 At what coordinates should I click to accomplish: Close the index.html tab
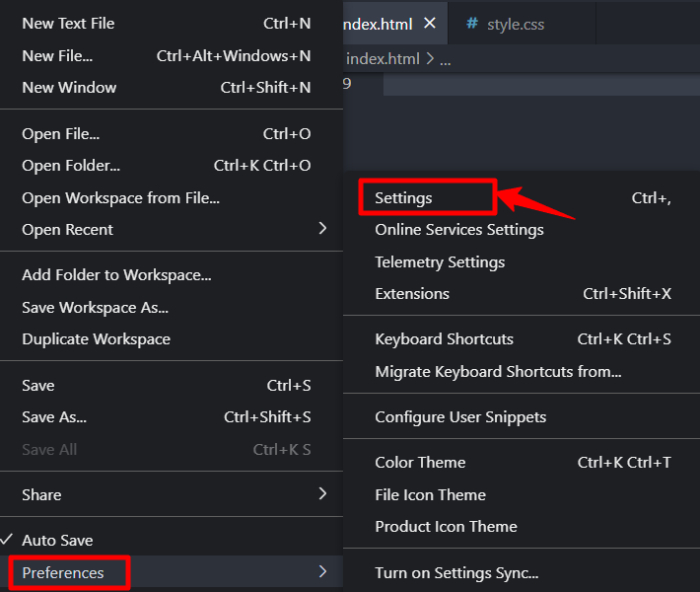click(430, 23)
